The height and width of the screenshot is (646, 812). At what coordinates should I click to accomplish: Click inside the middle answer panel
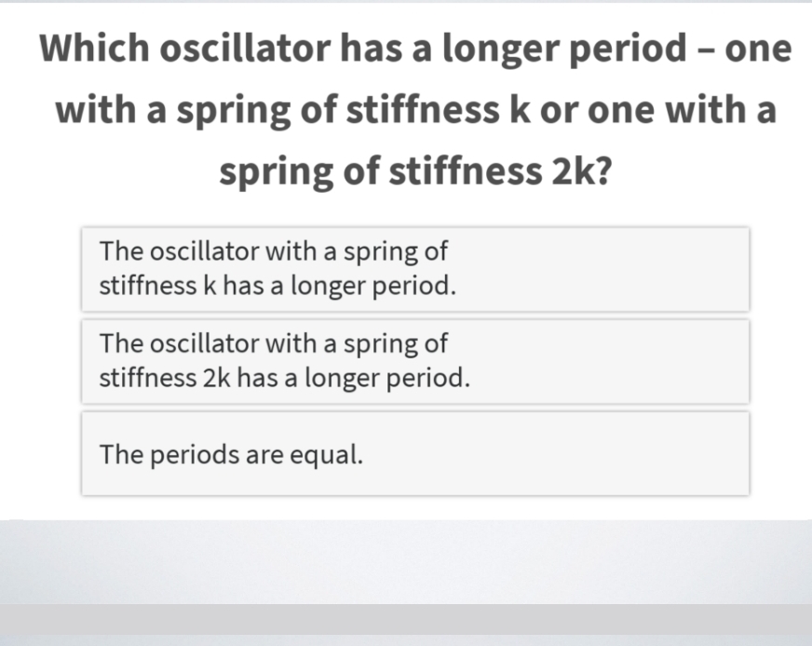(415, 361)
